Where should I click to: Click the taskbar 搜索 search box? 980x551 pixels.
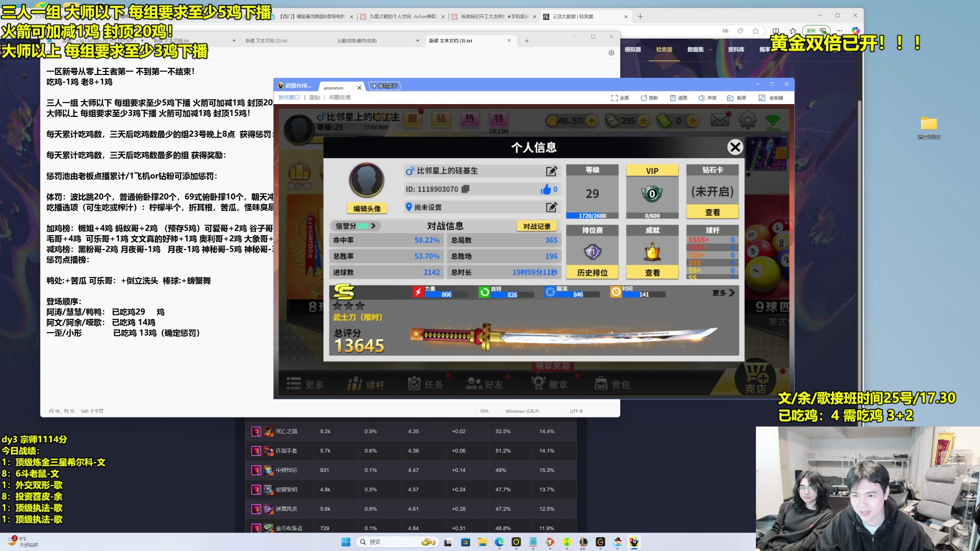pyautogui.click(x=397, y=542)
